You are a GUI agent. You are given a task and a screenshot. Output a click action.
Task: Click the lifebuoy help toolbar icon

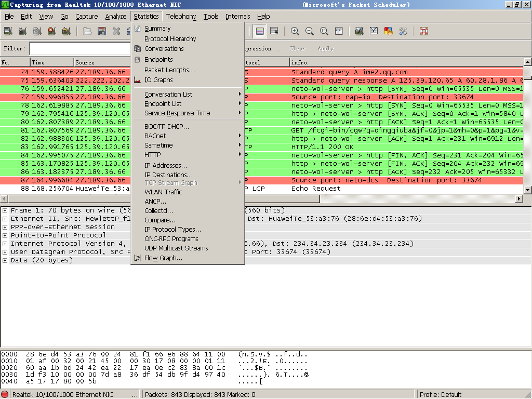coord(424,31)
